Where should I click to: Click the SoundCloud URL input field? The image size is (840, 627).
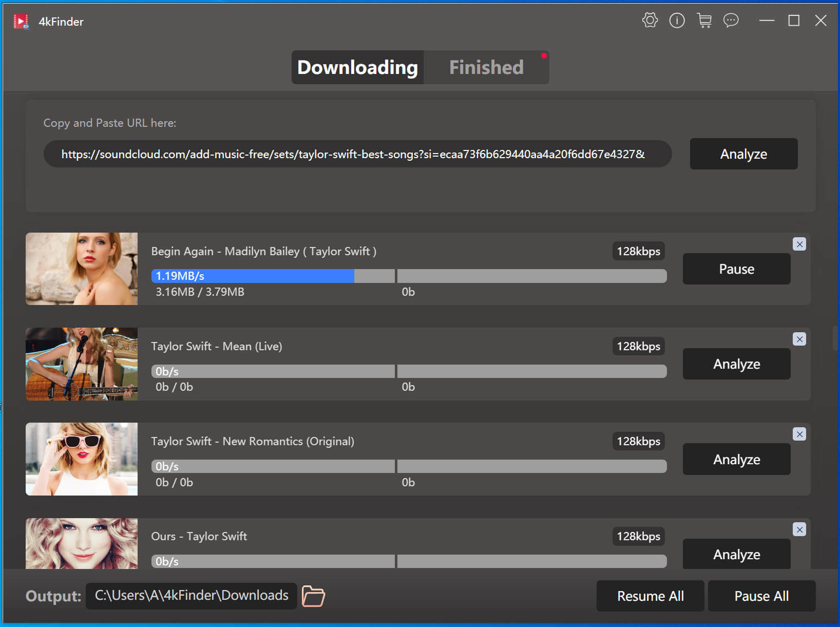click(357, 154)
